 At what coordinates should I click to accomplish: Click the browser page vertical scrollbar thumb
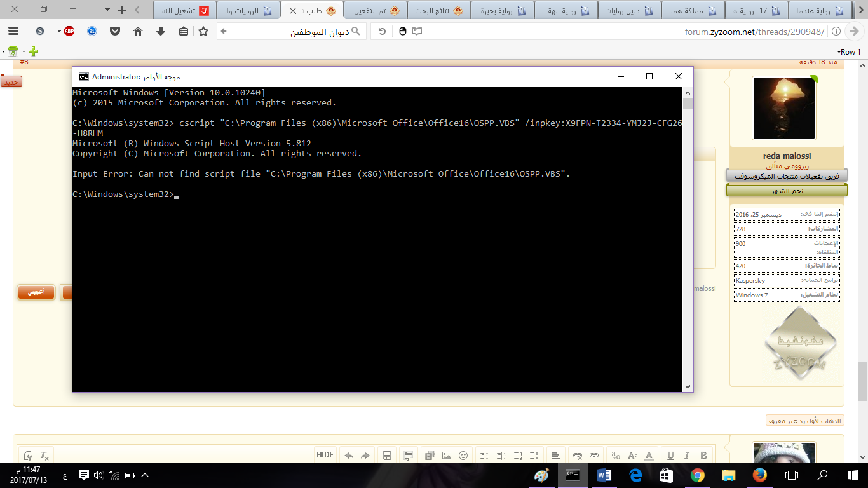click(x=862, y=381)
